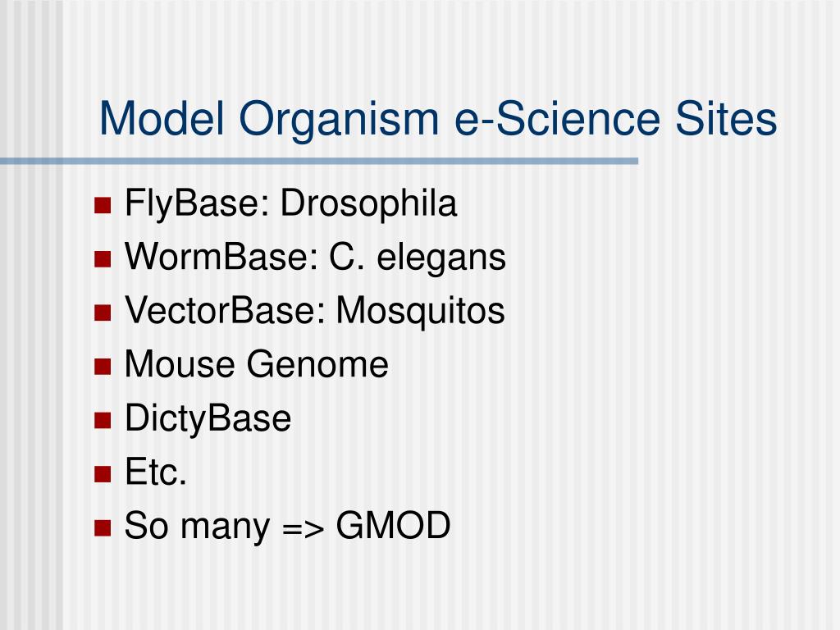Select the red bullet beside WormBase
Viewport: 840px width, 630px height.
pos(103,259)
